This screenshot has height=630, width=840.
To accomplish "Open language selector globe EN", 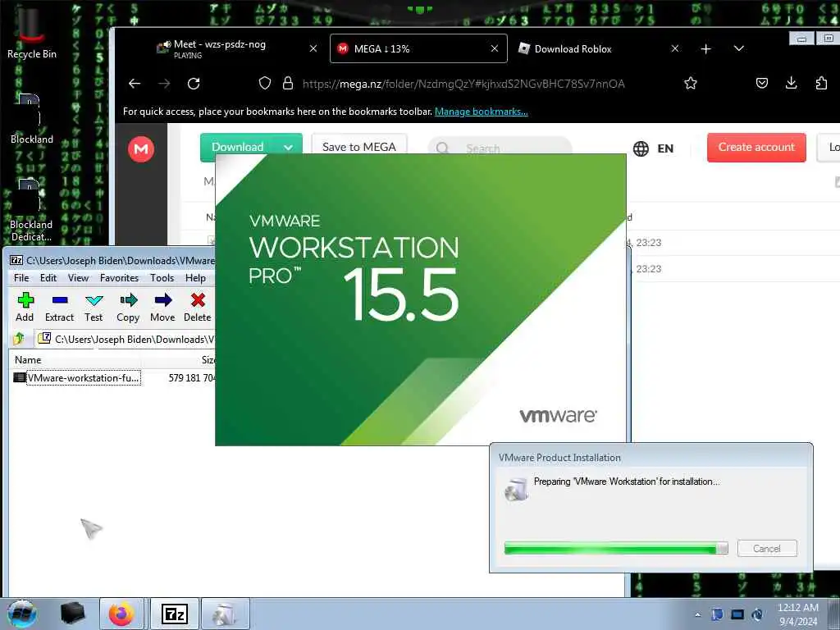I will pos(653,148).
